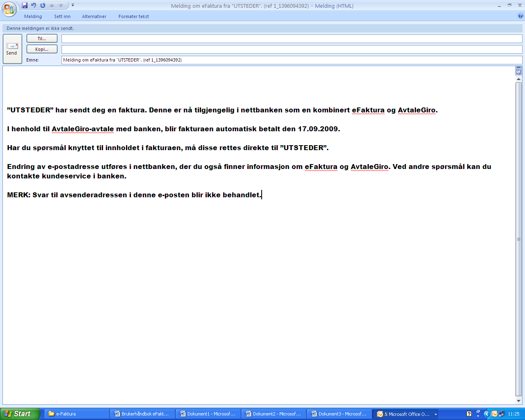Switch to Dokument2 Word window
The image size is (525, 420).
(x=274, y=414)
